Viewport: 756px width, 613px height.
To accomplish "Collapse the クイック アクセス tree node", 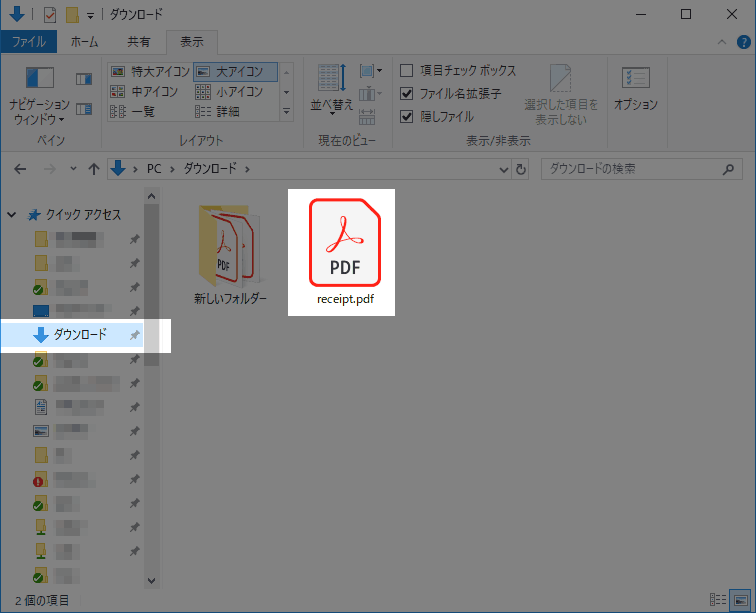I will [x=12, y=215].
